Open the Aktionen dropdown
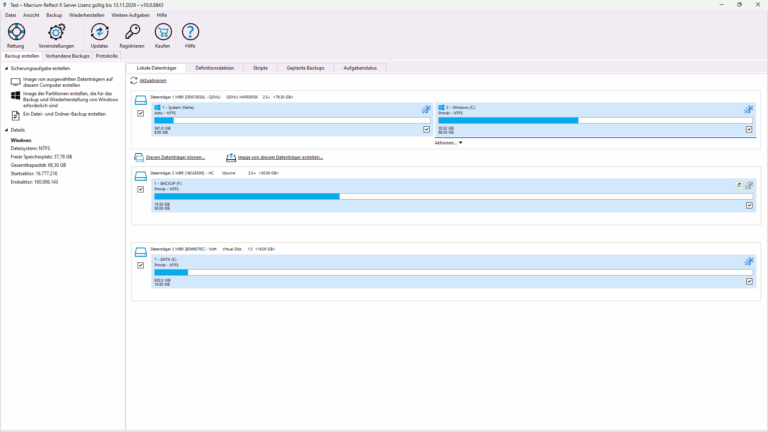Viewport: 768px width, 432px height. (x=448, y=143)
